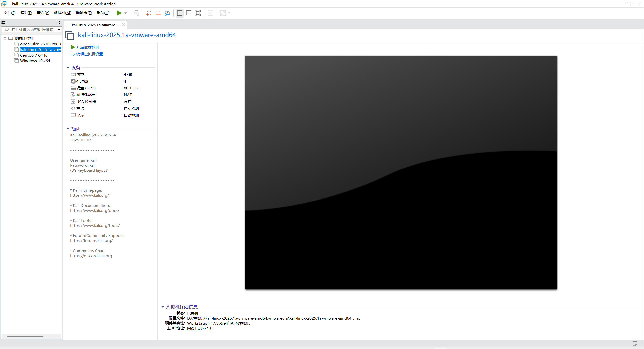
Task: Click the 80.1 GB disk size value
Action: [131, 88]
